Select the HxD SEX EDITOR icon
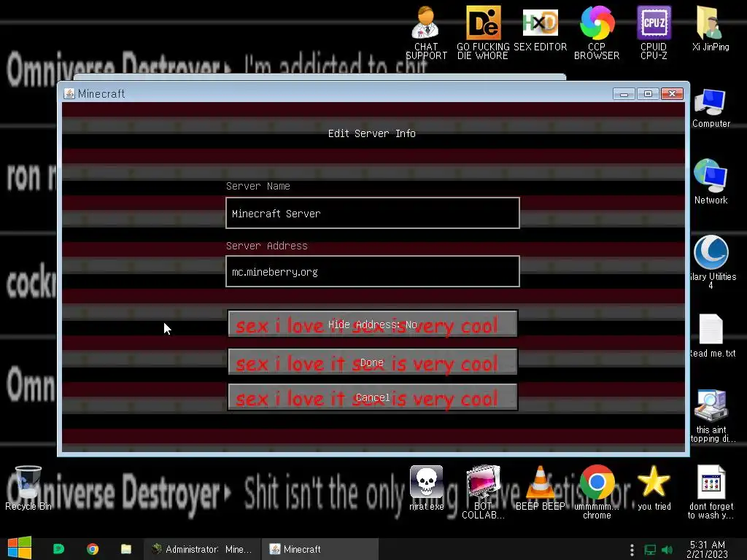The height and width of the screenshot is (560, 747). [x=540, y=28]
